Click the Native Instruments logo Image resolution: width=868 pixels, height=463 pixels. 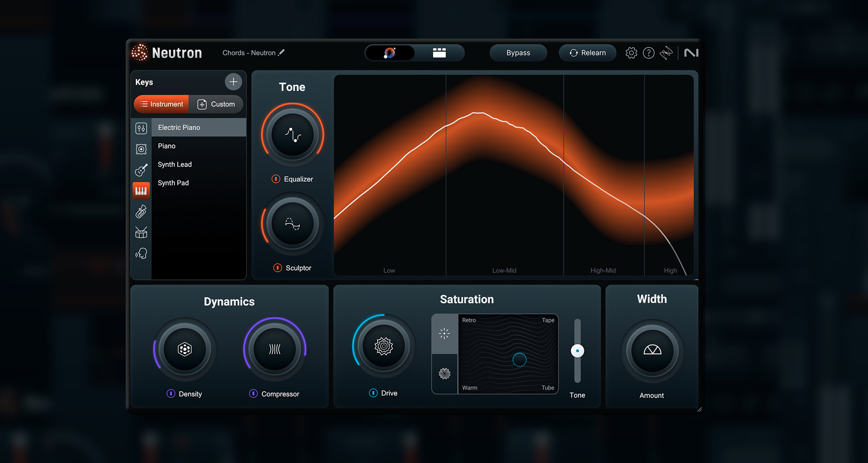(691, 53)
